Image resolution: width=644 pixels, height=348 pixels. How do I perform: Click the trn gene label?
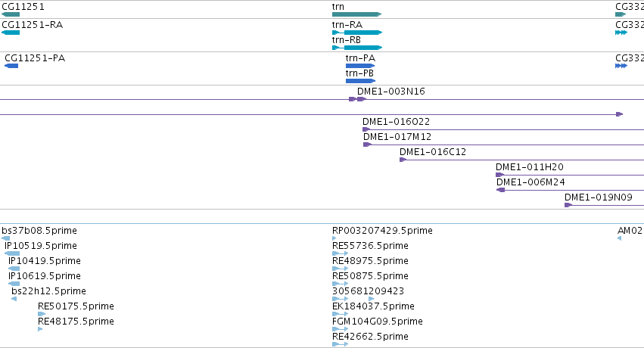[x=338, y=7]
